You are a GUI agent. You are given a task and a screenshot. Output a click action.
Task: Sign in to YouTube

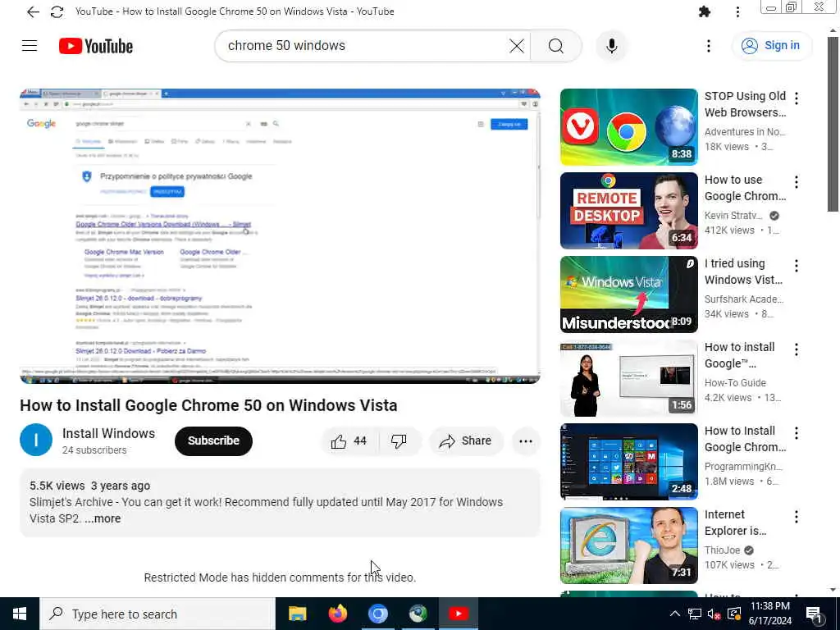771,46
